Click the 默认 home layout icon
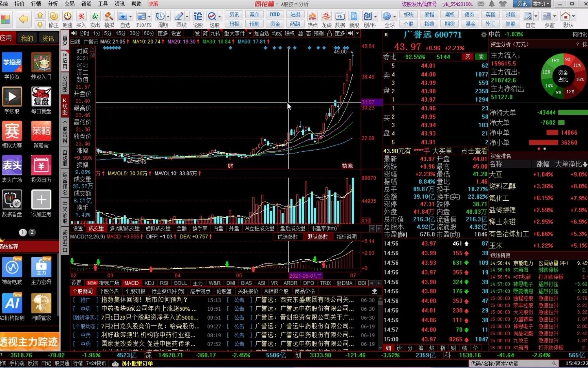Viewport: 588px width, 368px height. click(x=566, y=16)
